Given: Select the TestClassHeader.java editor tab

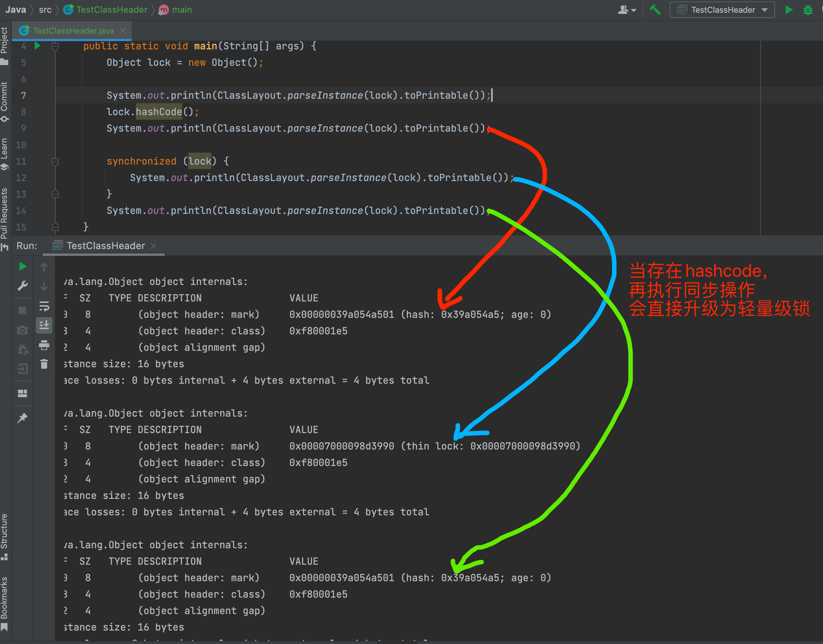Looking at the screenshot, I should click(x=73, y=31).
